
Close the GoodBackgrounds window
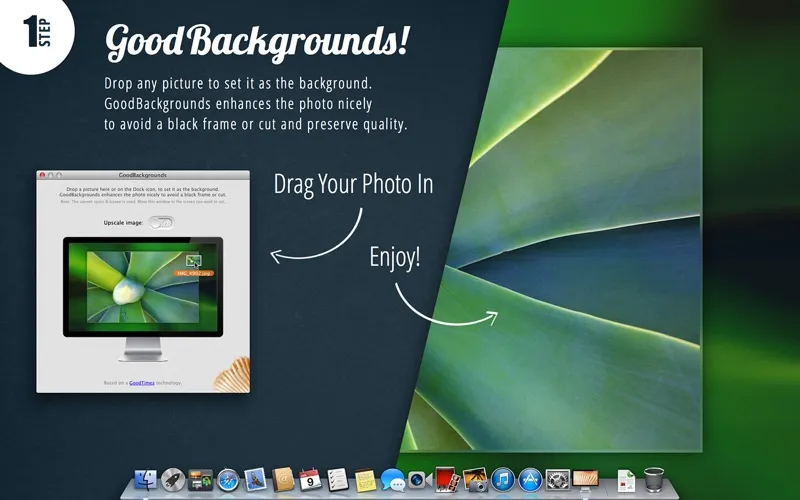point(42,175)
